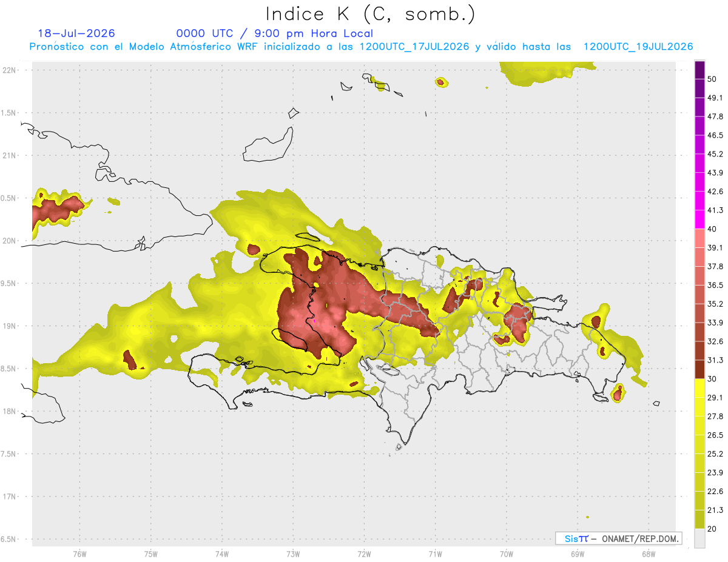Click the '22.6' legend value
The height and width of the screenshot is (562, 728).
tap(715, 492)
